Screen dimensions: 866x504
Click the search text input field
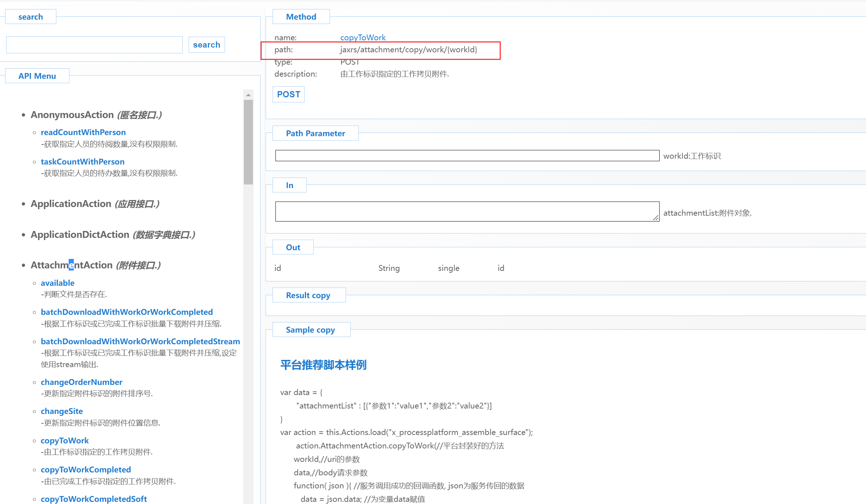(94, 45)
